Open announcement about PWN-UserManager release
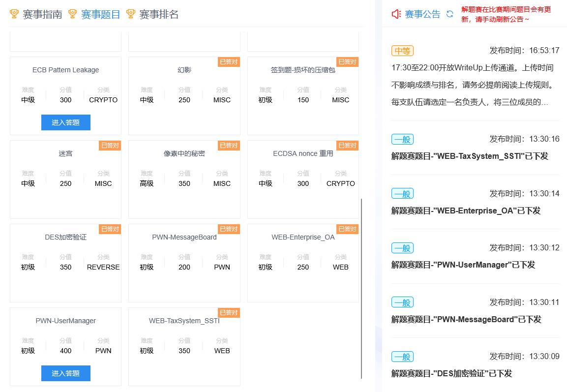This screenshot has width=567, height=392. coord(463,265)
